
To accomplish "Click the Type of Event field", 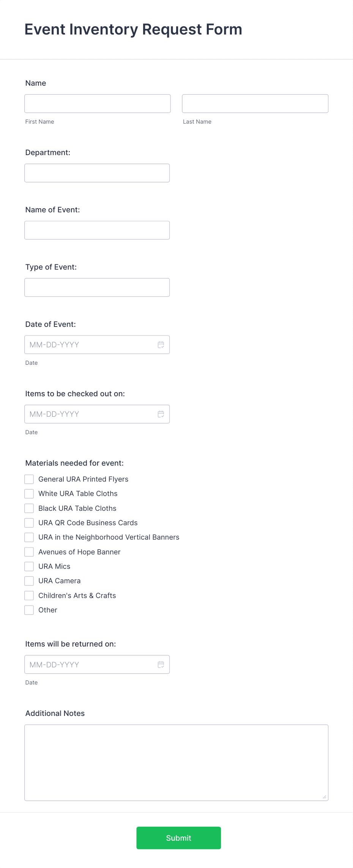I will coord(97,287).
